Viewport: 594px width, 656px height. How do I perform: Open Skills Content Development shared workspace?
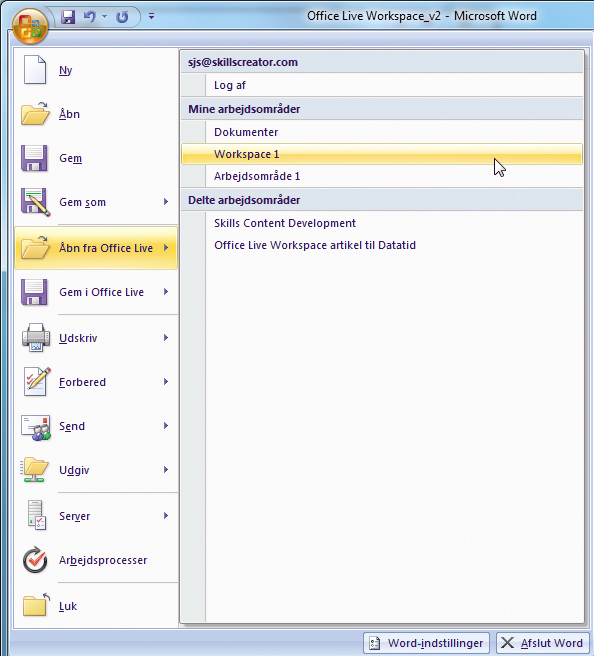[x=382, y=223]
